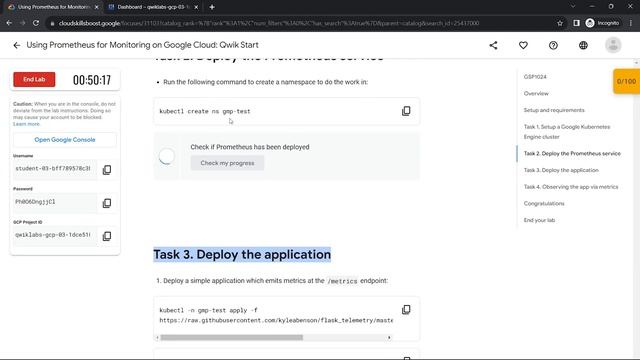Viewport: 640px width, 360px height.
Task: Click the kubectl create ns gmp-test text
Action: (x=205, y=111)
